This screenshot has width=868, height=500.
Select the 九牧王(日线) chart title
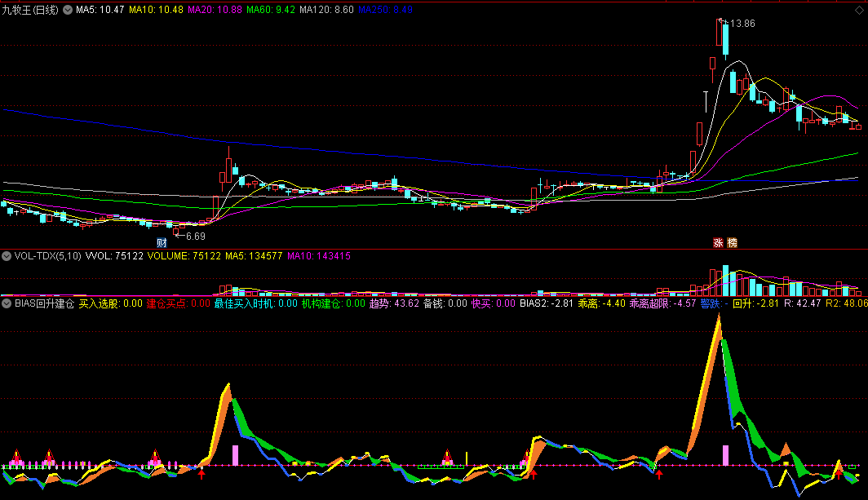pos(30,10)
